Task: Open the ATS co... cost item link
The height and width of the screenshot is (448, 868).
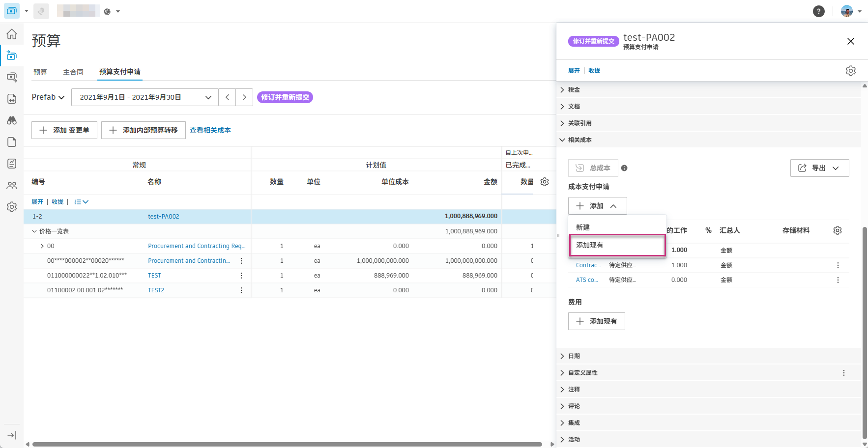Action: click(x=587, y=280)
